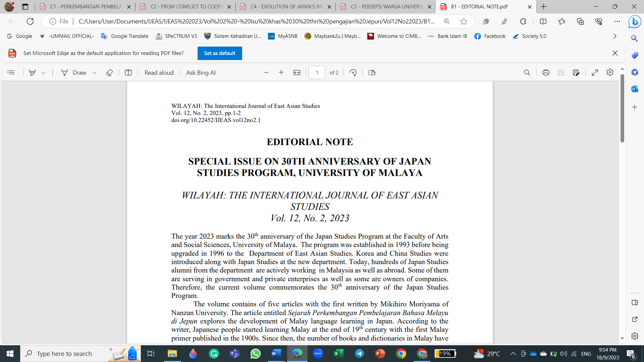Close the B1 - EDITORIAL NOTE.pdf tab
The width and height of the screenshot is (644, 362).
pyautogui.click(x=530, y=7)
